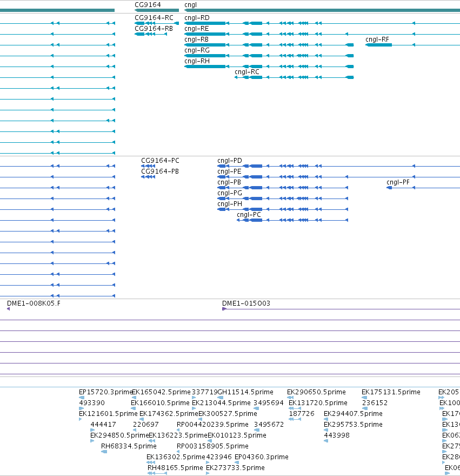Select the cngl-RB transcript label
Screen dimensions: 460x476
197,39
